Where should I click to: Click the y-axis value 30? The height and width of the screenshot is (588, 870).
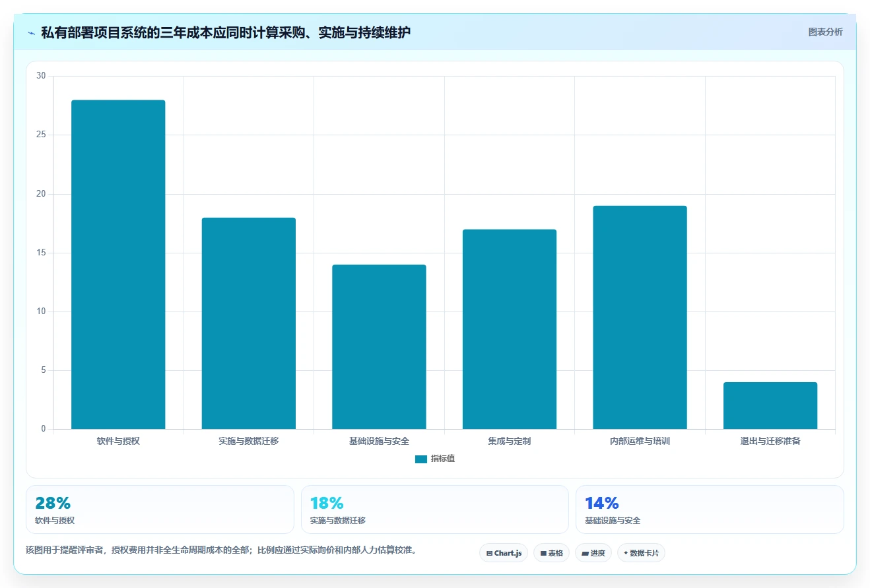click(41, 76)
